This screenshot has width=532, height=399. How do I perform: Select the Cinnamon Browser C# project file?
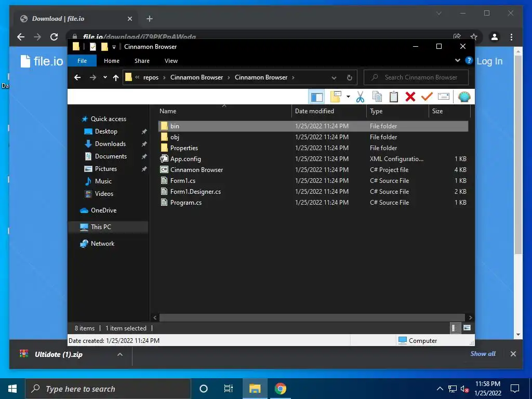(x=313, y=170)
